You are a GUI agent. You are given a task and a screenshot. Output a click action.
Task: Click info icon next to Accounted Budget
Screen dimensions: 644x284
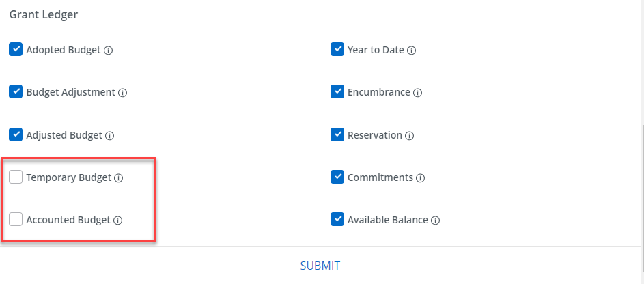click(118, 221)
